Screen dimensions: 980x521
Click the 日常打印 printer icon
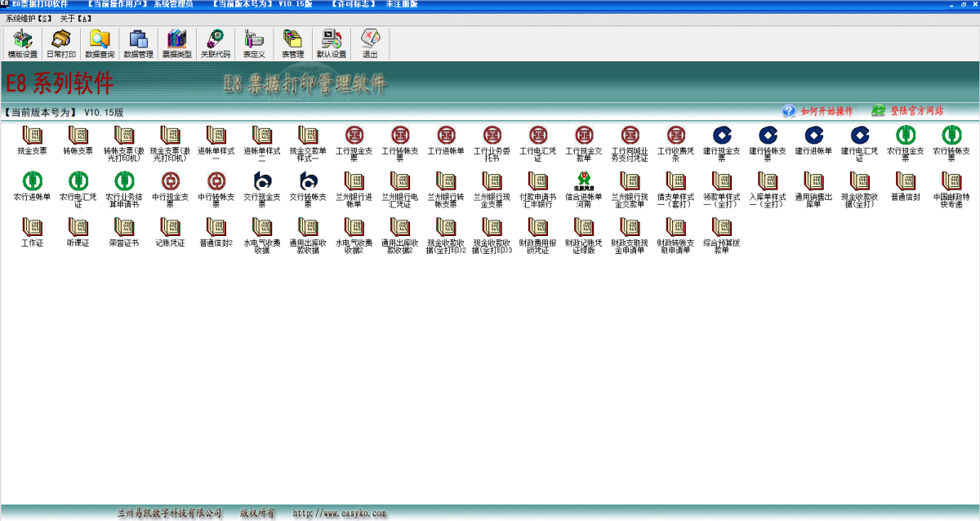61,43
